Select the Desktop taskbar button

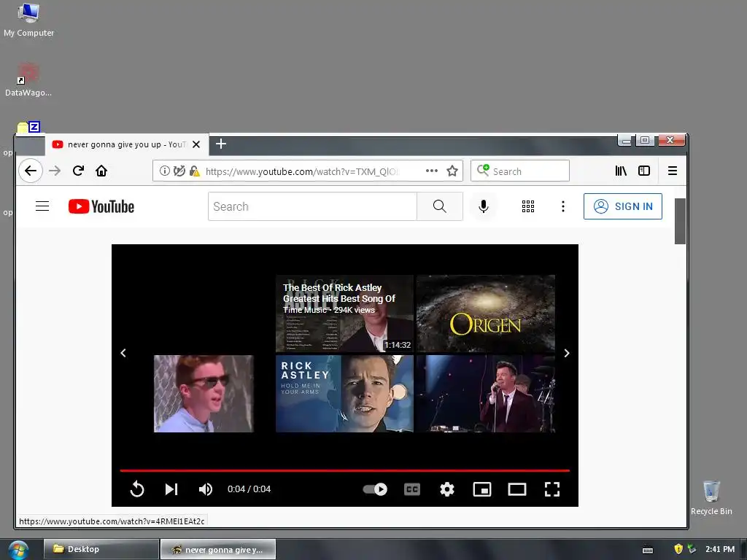[101, 549]
